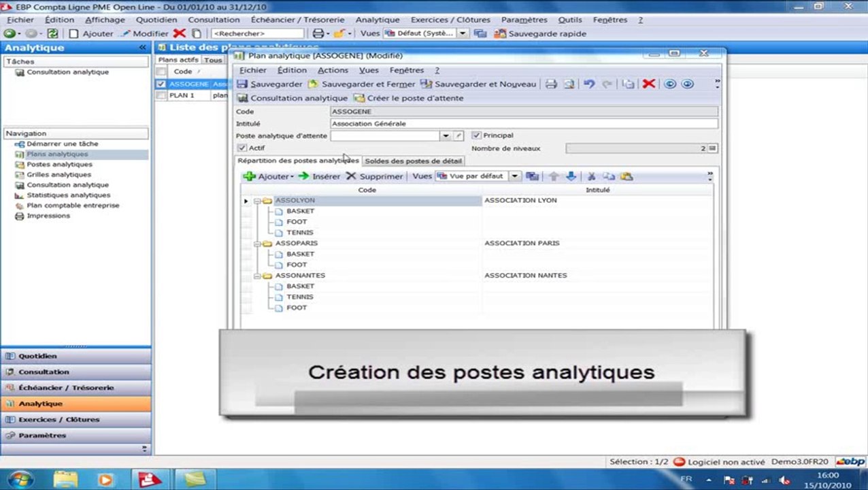Screen dimensions: 868x490
Task: Click the Intitulé field Association Générale
Action: point(524,124)
